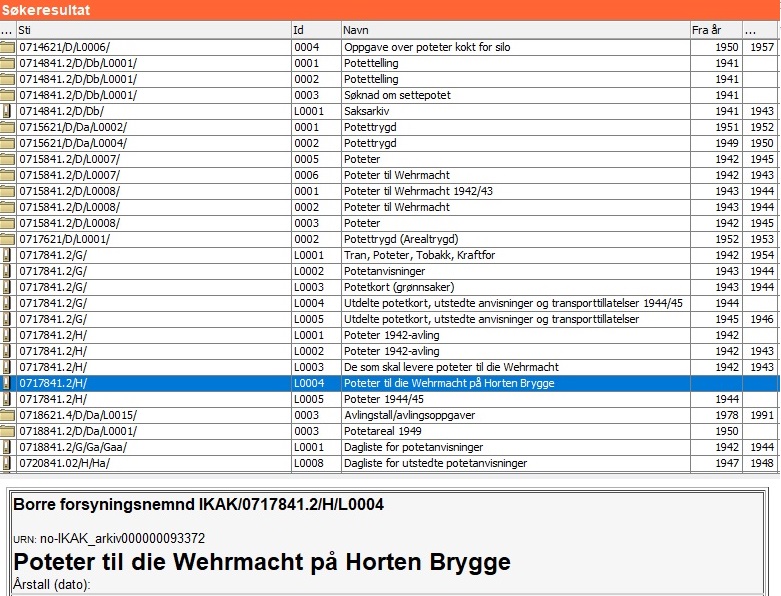Click folder icon for 'Potettrygd (Arealtrygd)' row
This screenshot has height=596, width=781.
[x=7, y=239]
